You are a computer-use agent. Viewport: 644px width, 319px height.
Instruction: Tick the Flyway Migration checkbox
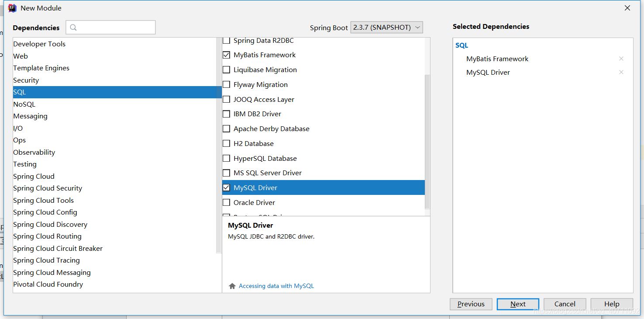coord(226,85)
